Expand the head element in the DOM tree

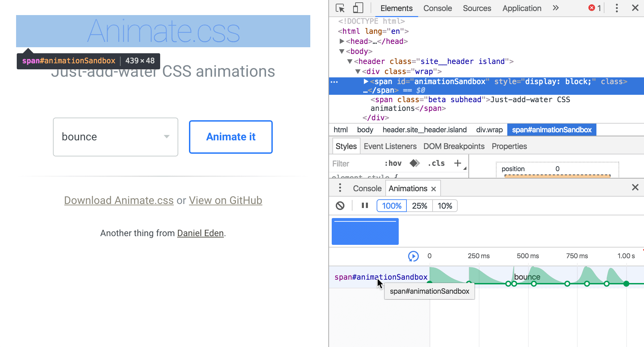pos(342,41)
